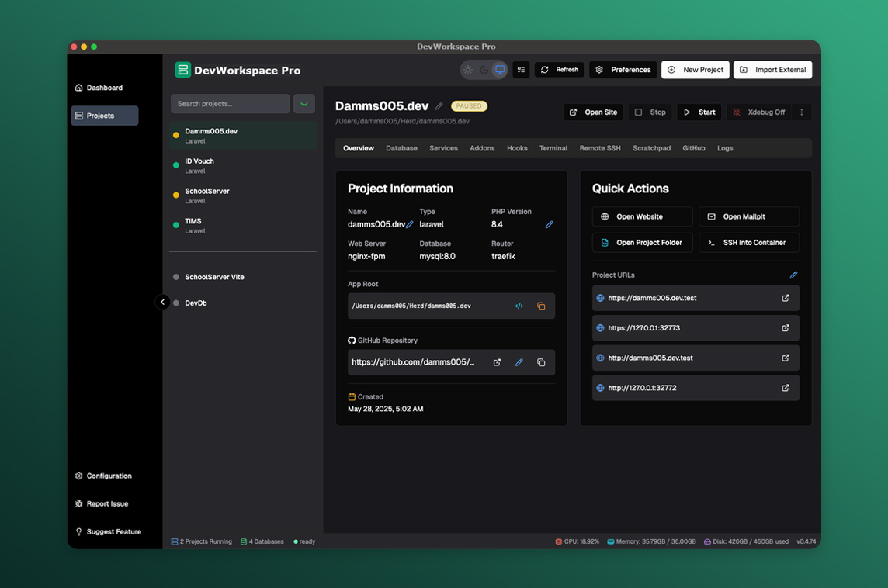Open https://damms005.dev.test external link icon

click(x=786, y=298)
